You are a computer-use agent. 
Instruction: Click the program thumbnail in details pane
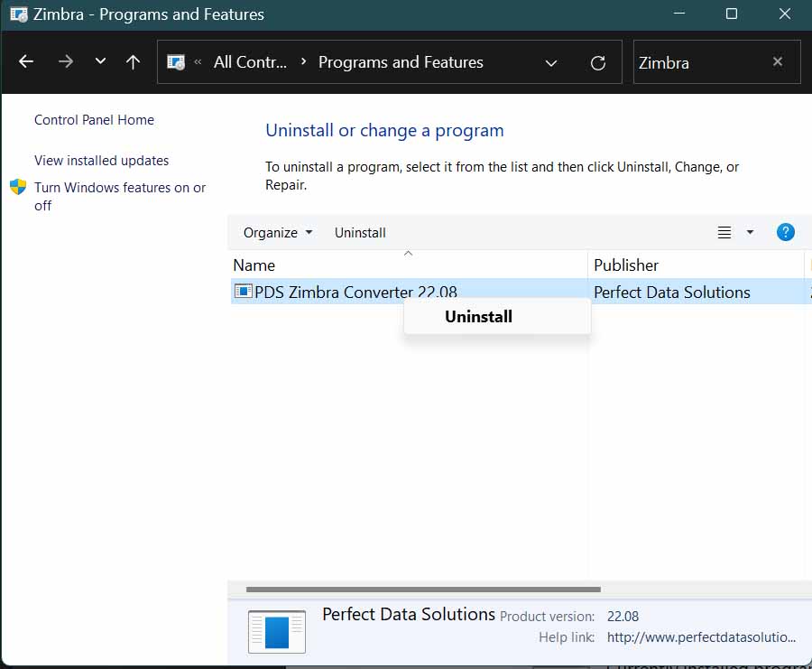point(277,631)
